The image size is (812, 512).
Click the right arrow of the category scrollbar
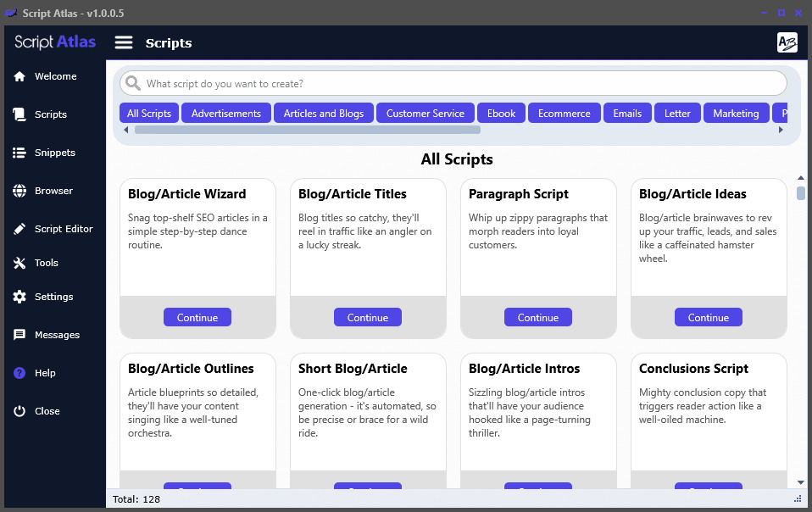[781, 129]
